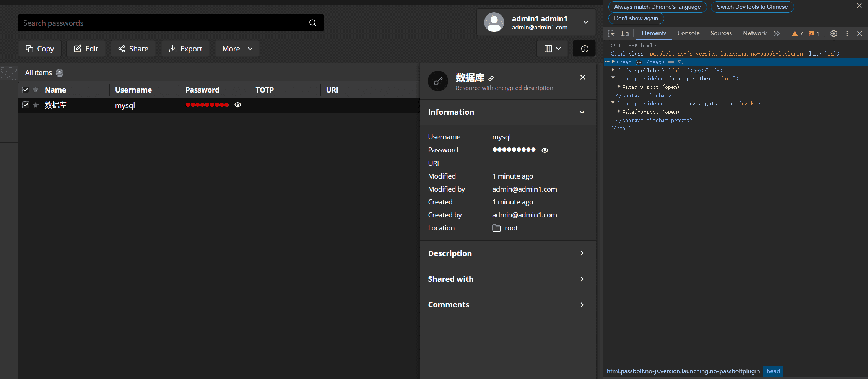Switch to the Network tab
Image resolution: width=868 pixels, height=379 pixels.
754,33
